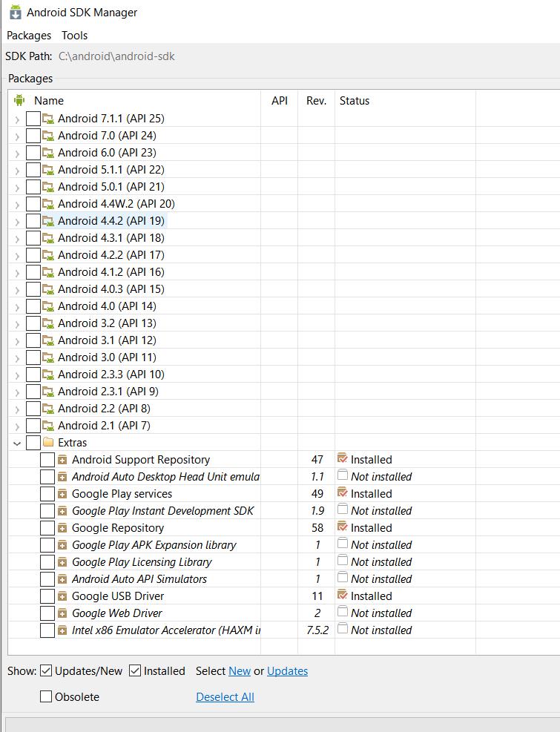
Task: Click the Select New link
Action: pyautogui.click(x=240, y=671)
